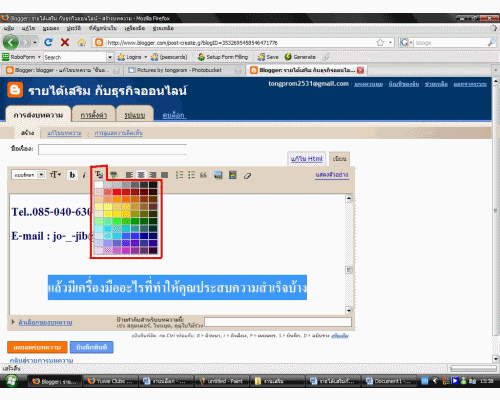The image size is (500, 400).
Task: Switch to the Edit Html tab
Action: 306,159
